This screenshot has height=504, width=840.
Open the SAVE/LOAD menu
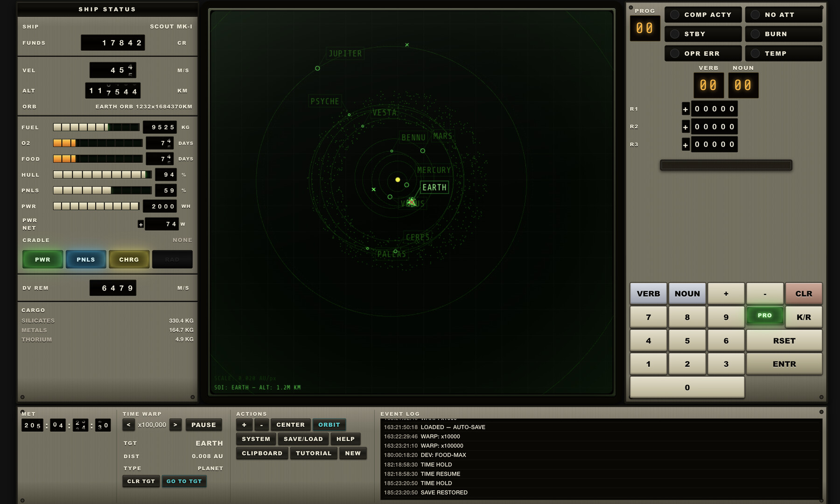point(303,439)
